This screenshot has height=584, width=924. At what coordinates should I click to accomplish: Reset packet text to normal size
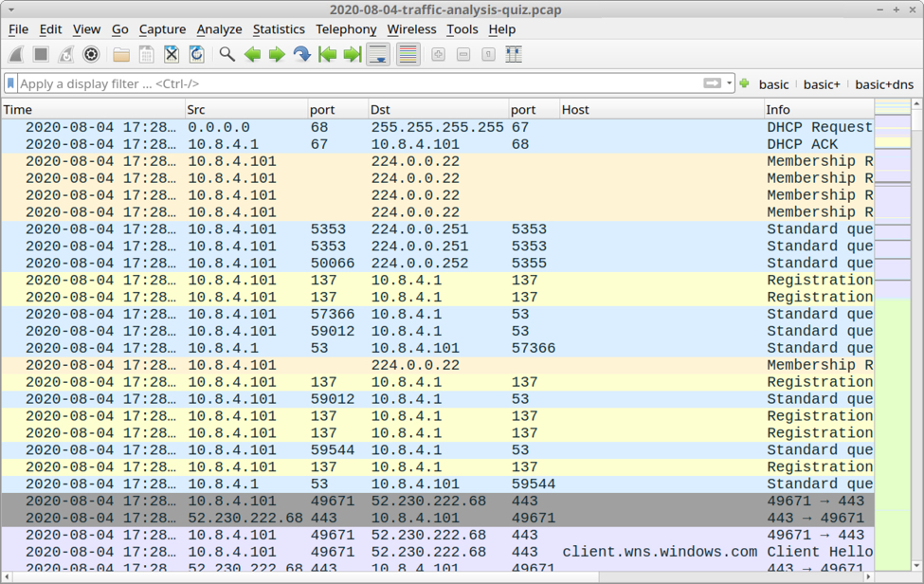tap(488, 55)
